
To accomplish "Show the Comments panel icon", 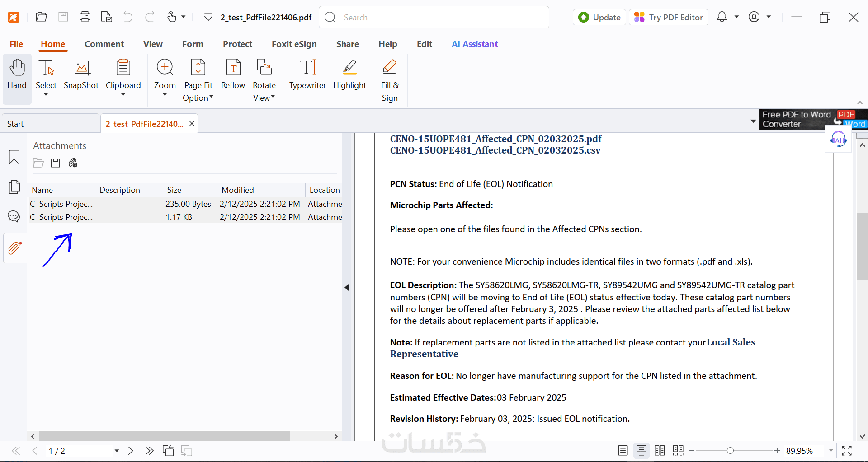I will [14, 216].
